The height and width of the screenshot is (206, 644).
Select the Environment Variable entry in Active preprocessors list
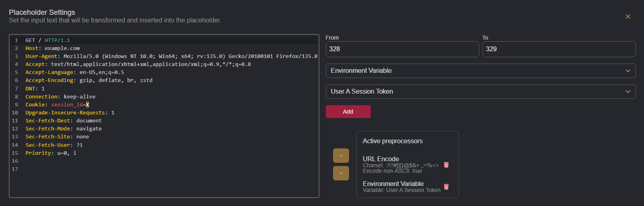coord(402,187)
